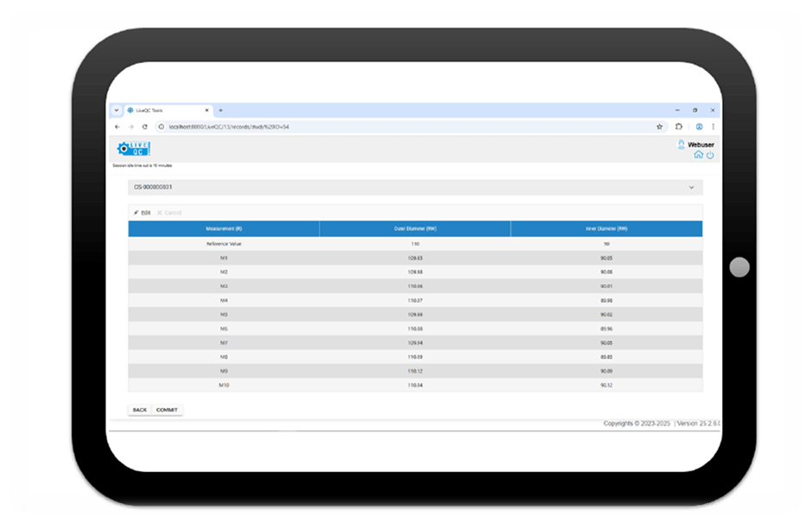
Task: Reload the page in browser
Action: 144,126
